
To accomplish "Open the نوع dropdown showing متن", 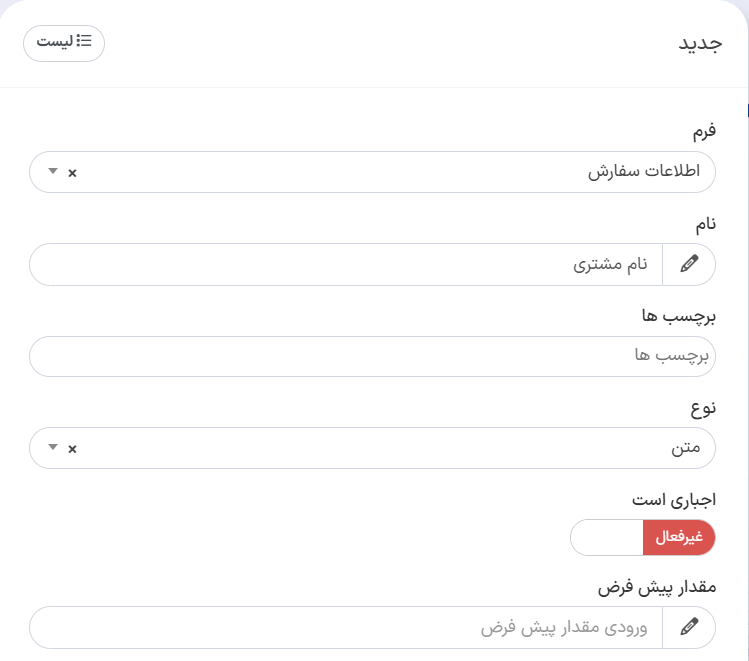I will (x=372, y=448).
